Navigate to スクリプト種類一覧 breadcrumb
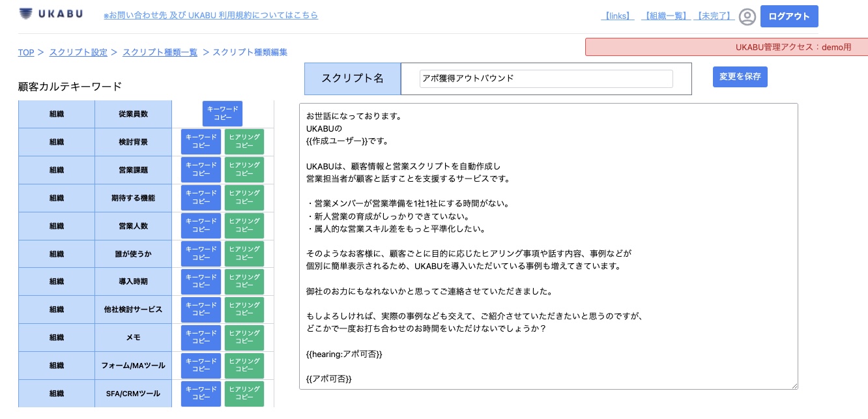 click(160, 52)
